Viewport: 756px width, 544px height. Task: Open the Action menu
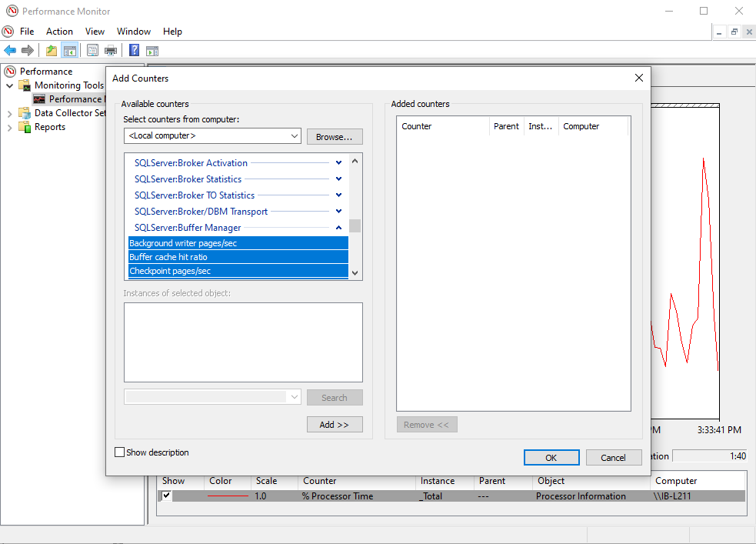point(59,32)
